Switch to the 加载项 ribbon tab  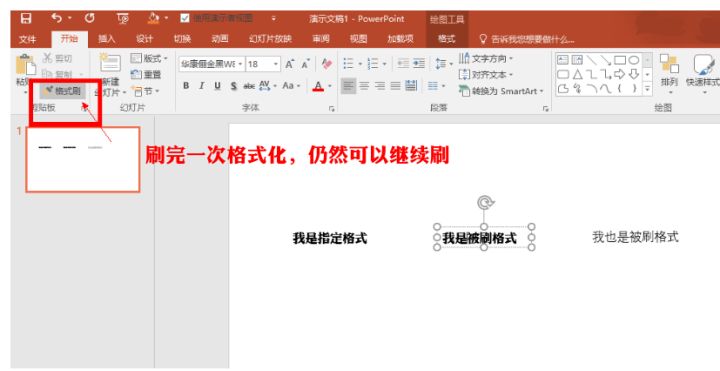click(400, 39)
